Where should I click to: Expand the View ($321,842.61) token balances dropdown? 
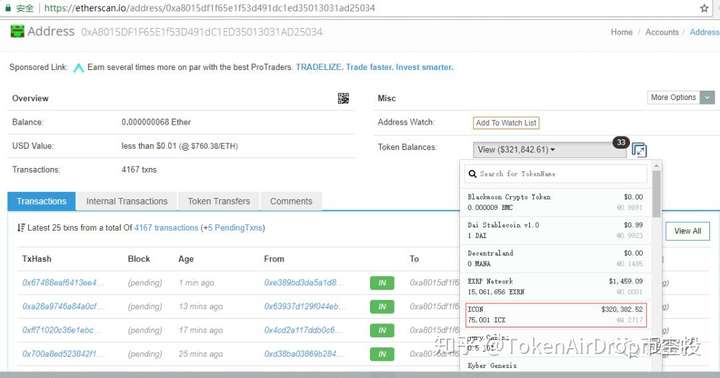coord(550,150)
